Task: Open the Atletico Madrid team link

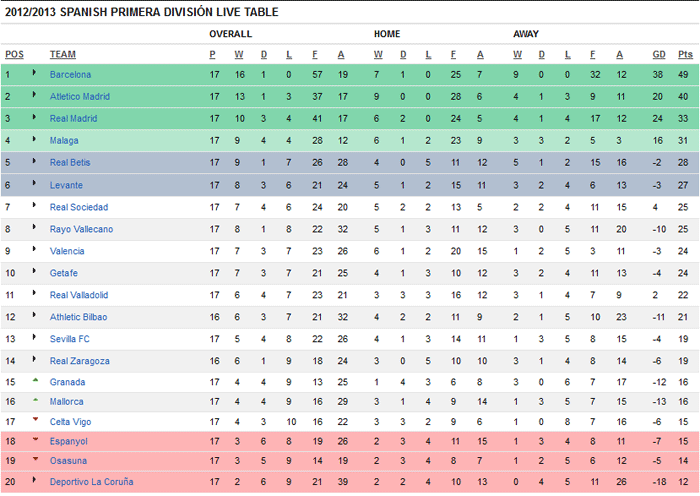Action: coord(79,96)
